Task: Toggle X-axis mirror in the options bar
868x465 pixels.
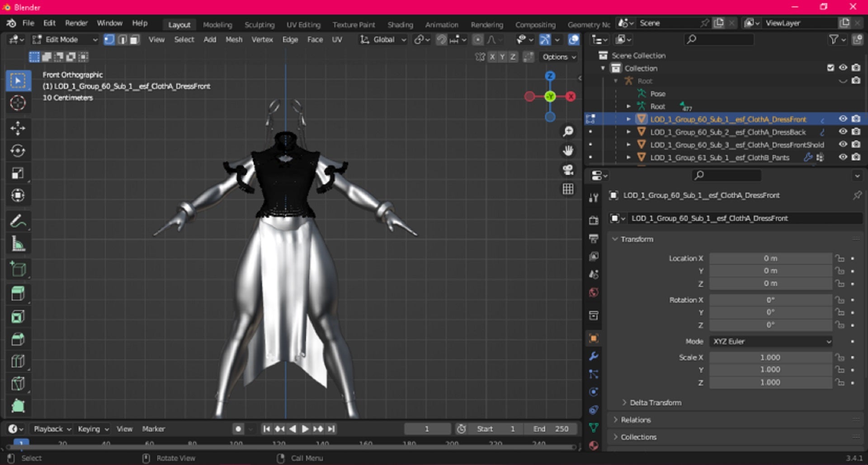Action: click(492, 57)
